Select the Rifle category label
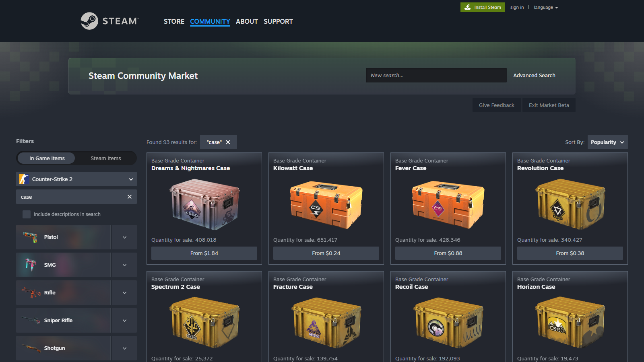The width and height of the screenshot is (644, 362). click(x=50, y=292)
